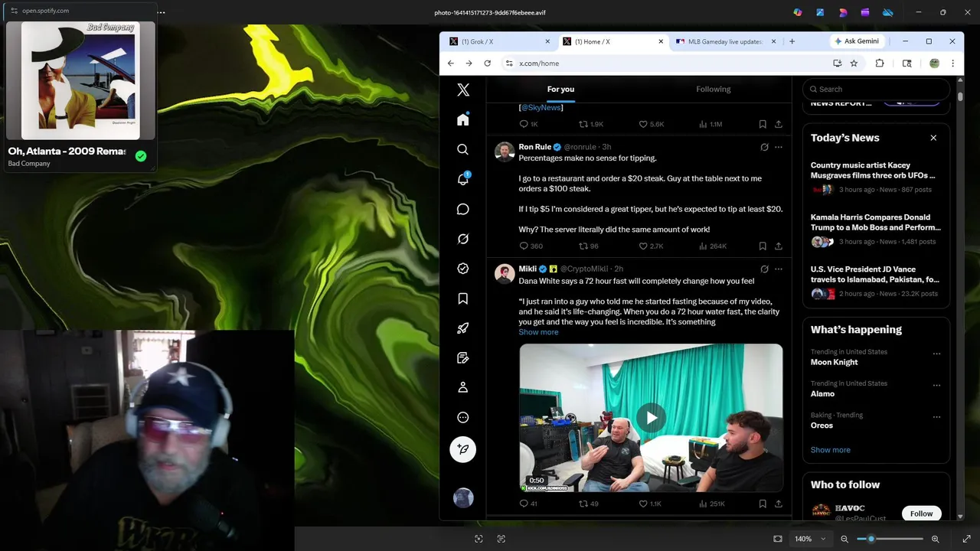Open More circle icon in X sidebar

tap(462, 417)
